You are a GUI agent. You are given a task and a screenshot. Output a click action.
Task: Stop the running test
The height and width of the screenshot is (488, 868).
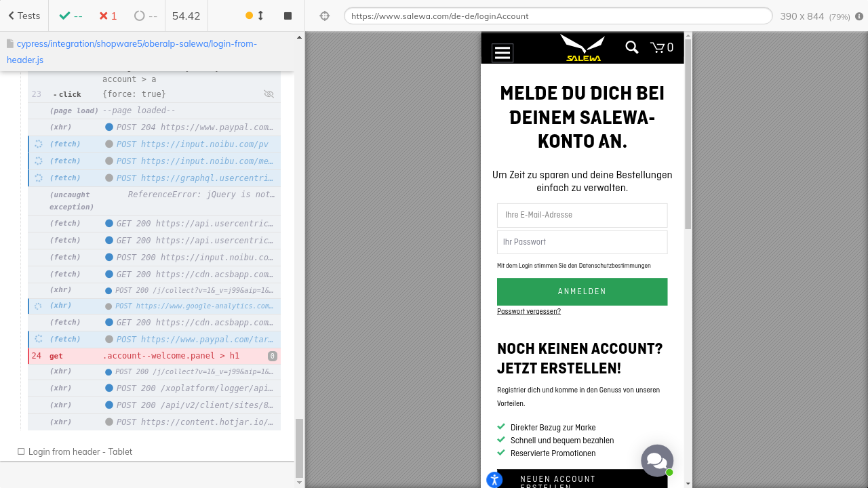pos(288,16)
